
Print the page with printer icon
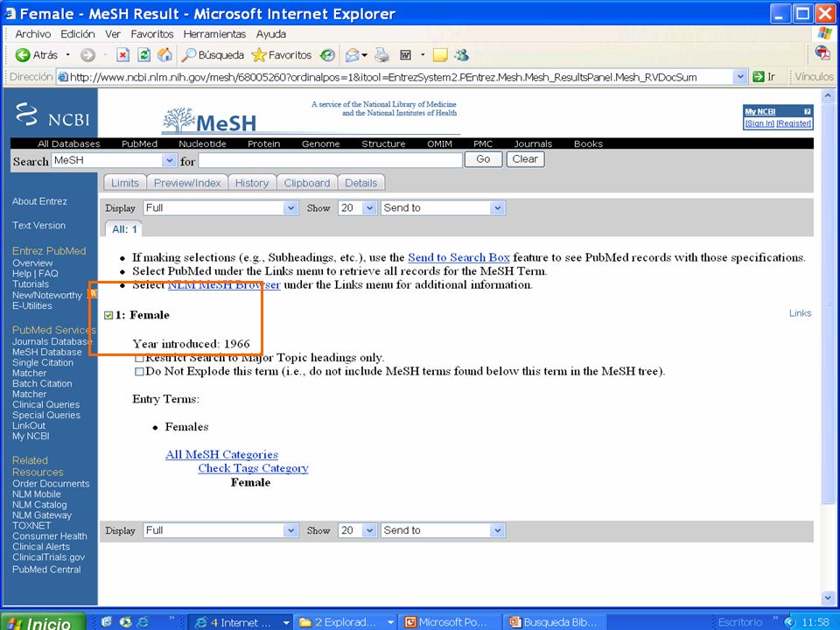(381, 54)
